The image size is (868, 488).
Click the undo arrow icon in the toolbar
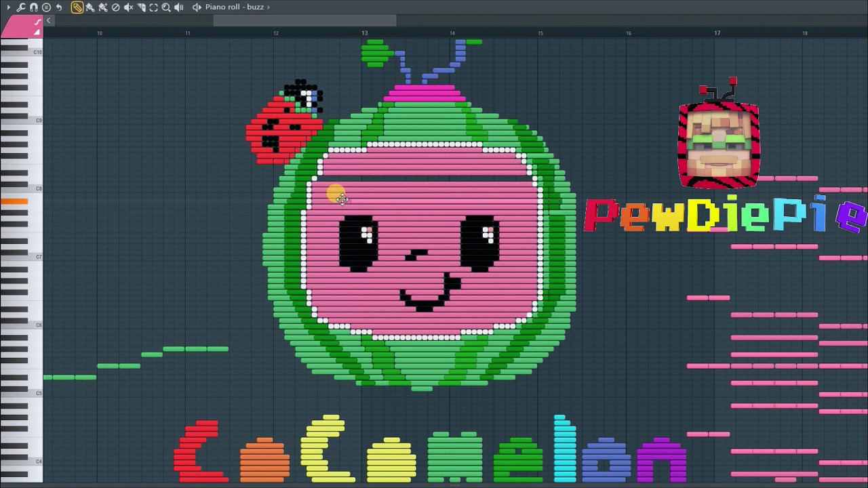coord(59,7)
